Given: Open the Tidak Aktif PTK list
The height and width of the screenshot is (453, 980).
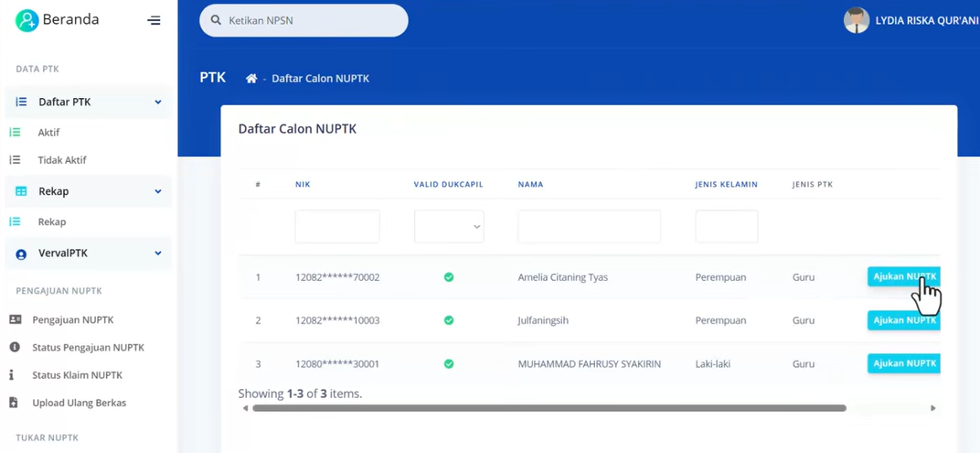Looking at the screenshot, I should pyautogui.click(x=62, y=160).
